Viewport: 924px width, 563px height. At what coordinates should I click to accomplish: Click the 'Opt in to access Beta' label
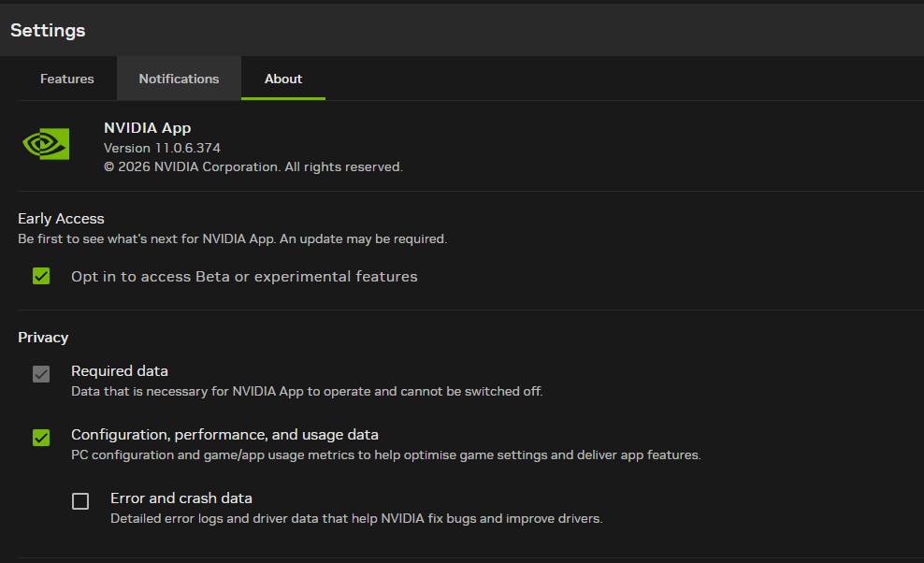pyautogui.click(x=244, y=277)
